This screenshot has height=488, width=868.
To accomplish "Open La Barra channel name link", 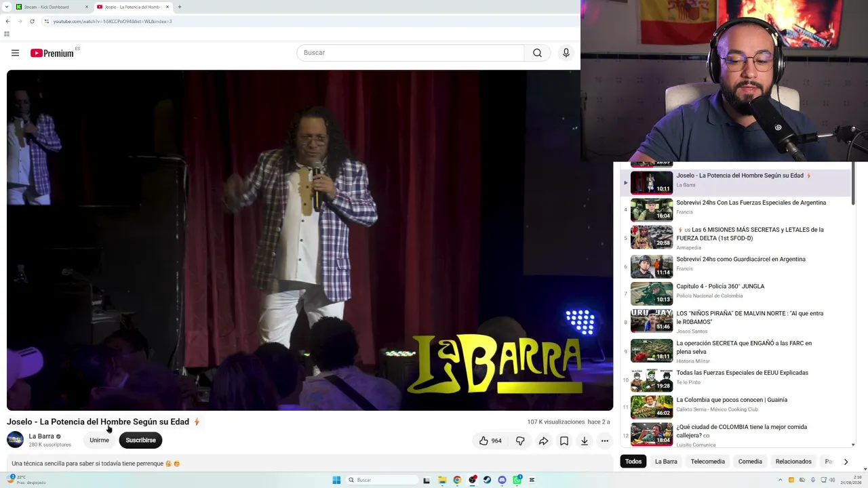I will [41, 436].
